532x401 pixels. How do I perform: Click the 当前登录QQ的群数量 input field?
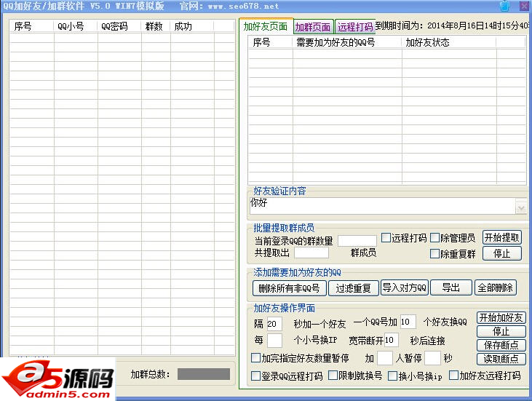click(357, 241)
